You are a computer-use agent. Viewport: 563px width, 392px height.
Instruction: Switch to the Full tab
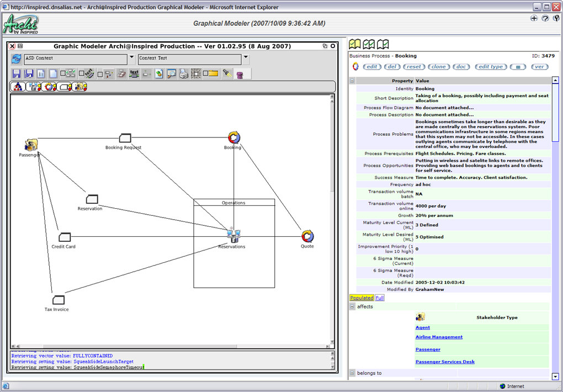click(380, 298)
